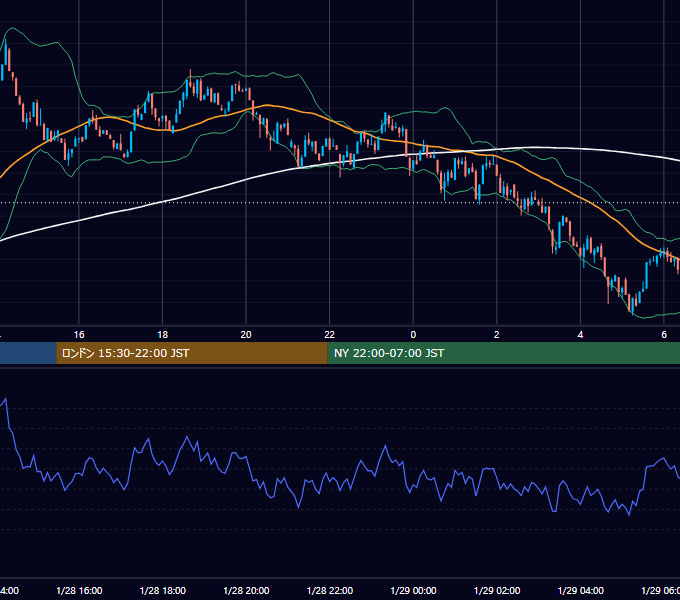Image resolution: width=680 pixels, height=600 pixels.
Task: Click the 2 hour label on price chart
Action: (497, 335)
